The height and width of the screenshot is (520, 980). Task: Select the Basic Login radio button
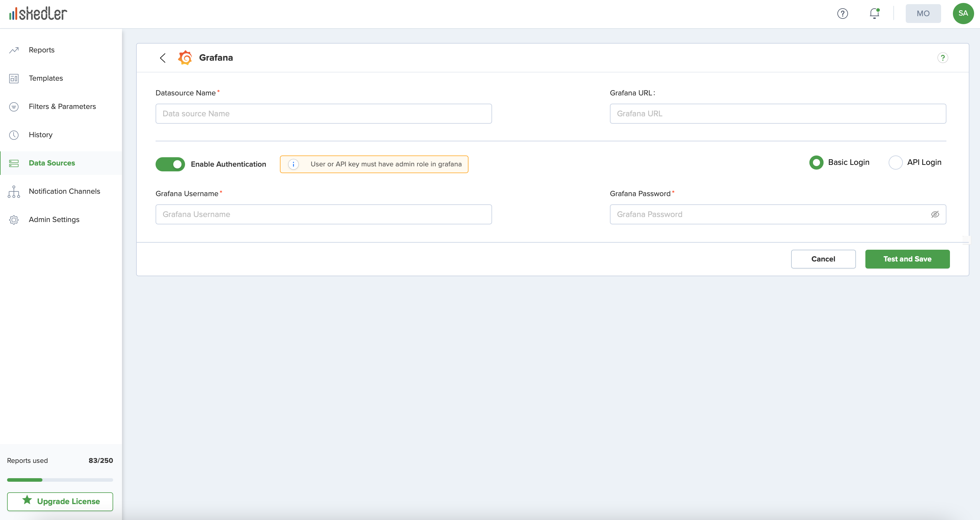point(816,162)
